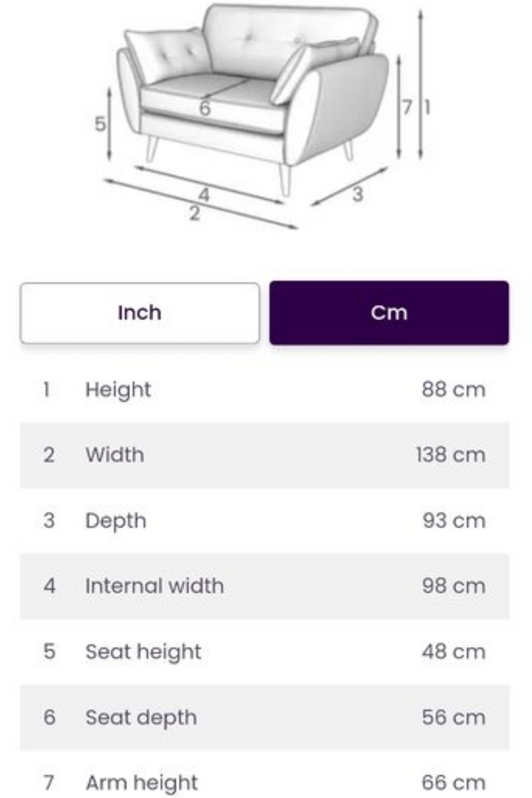Switch units to Inch
Image resolution: width=532 pixels, height=798 pixels.
(x=140, y=313)
